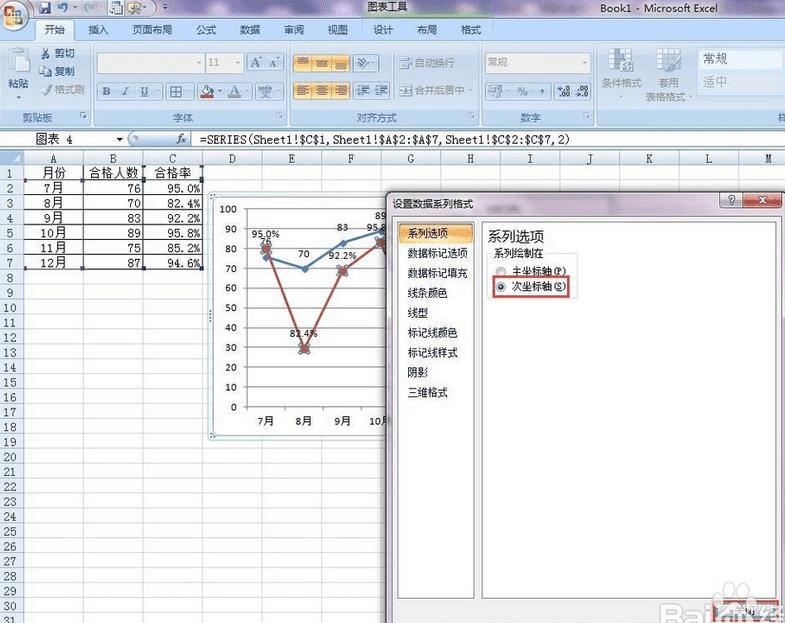Click inside the formula bar
785x623 pixels.
click(488, 139)
